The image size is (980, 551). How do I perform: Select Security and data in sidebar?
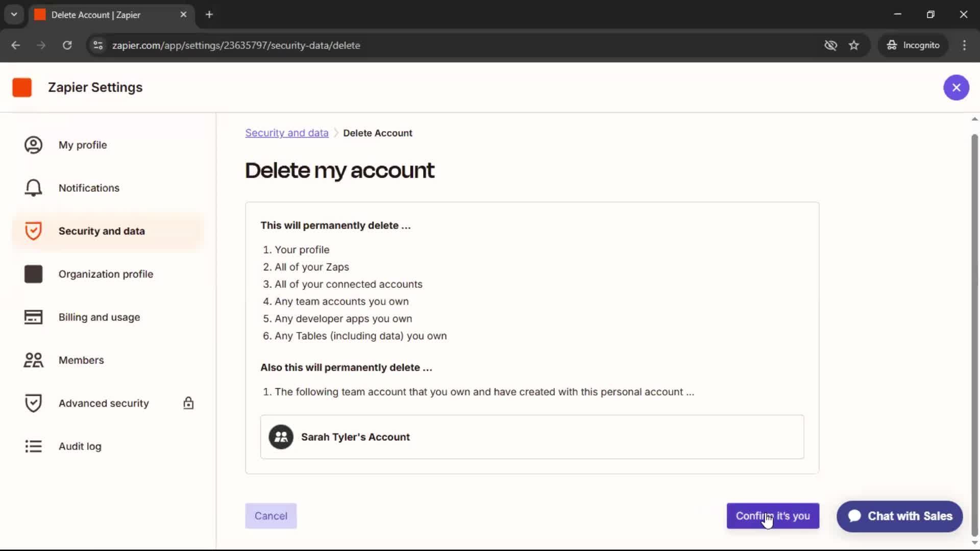tap(108, 231)
